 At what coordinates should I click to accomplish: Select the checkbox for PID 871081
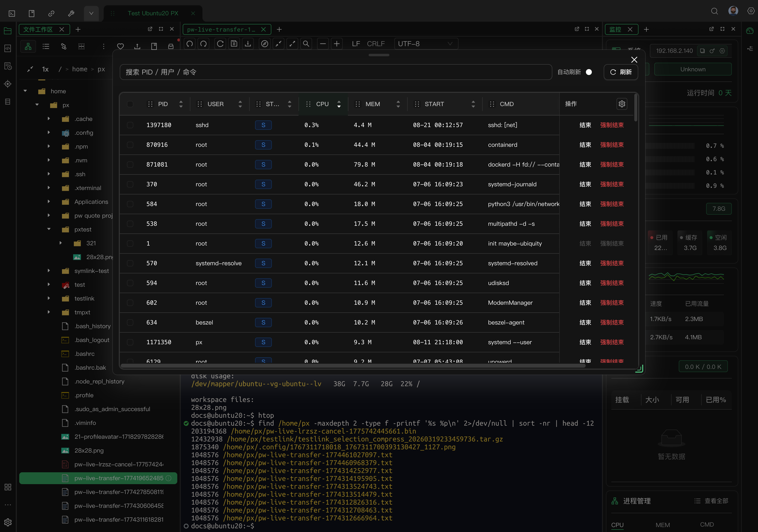pyautogui.click(x=130, y=165)
